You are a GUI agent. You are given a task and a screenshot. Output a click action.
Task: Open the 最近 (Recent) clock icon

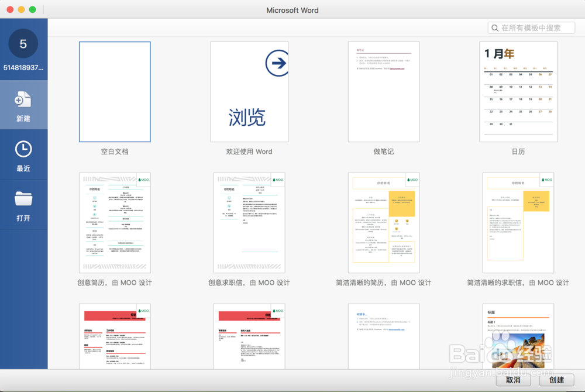[23, 149]
